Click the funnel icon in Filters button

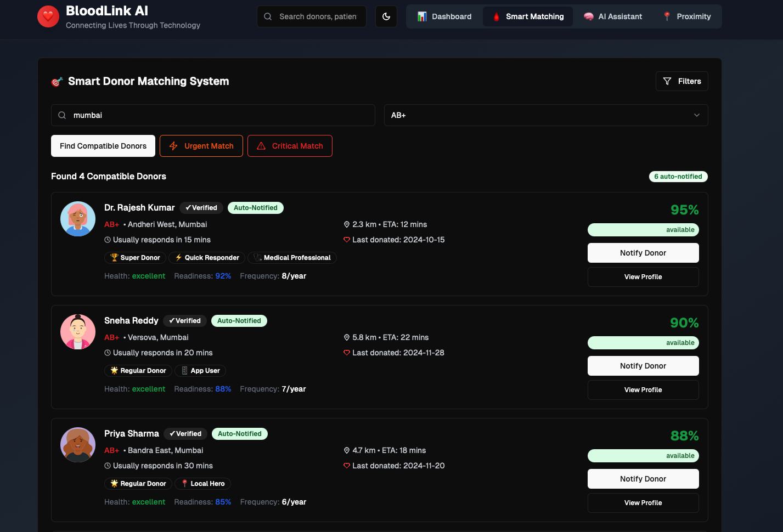[667, 81]
